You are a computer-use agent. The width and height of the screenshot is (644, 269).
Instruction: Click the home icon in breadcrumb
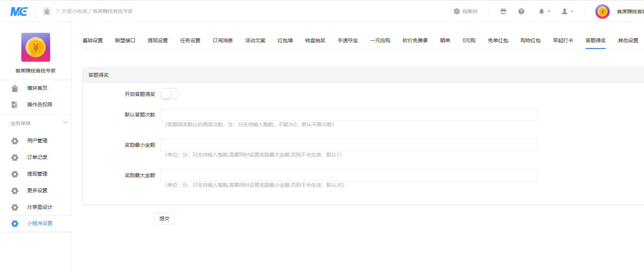(47, 11)
